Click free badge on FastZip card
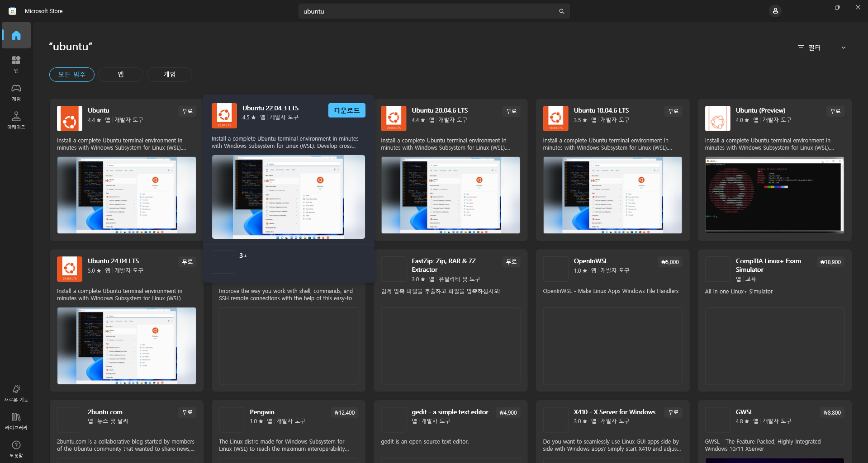The image size is (868, 463). coord(511,262)
